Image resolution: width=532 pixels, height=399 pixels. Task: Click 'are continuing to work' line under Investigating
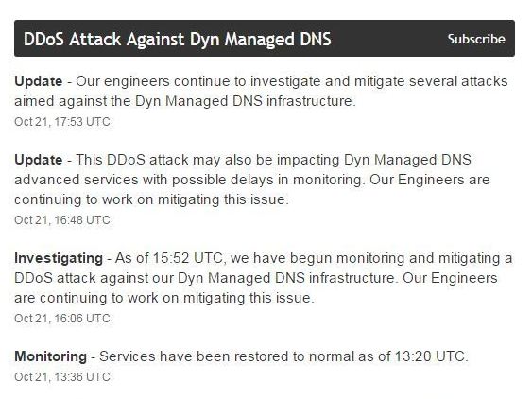[164, 298]
